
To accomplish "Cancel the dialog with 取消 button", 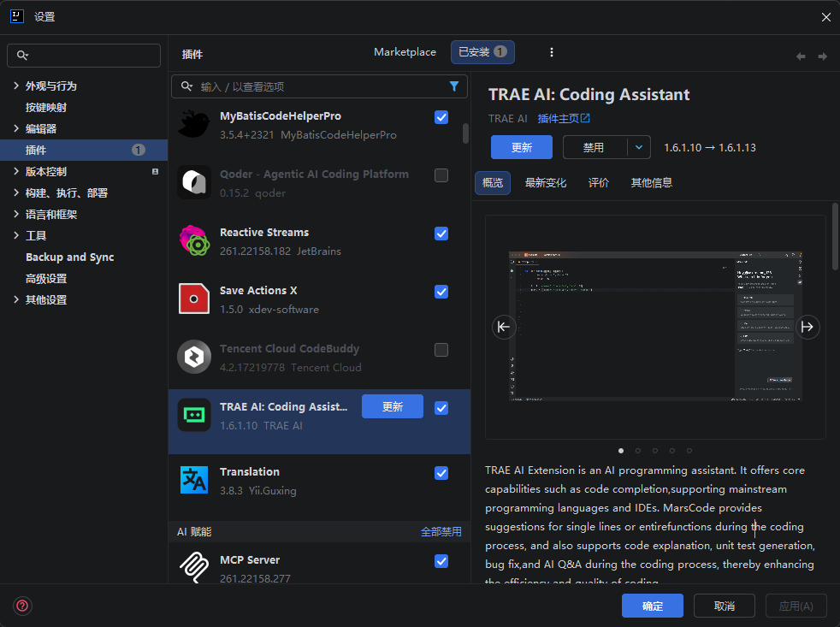I will pyautogui.click(x=725, y=606).
